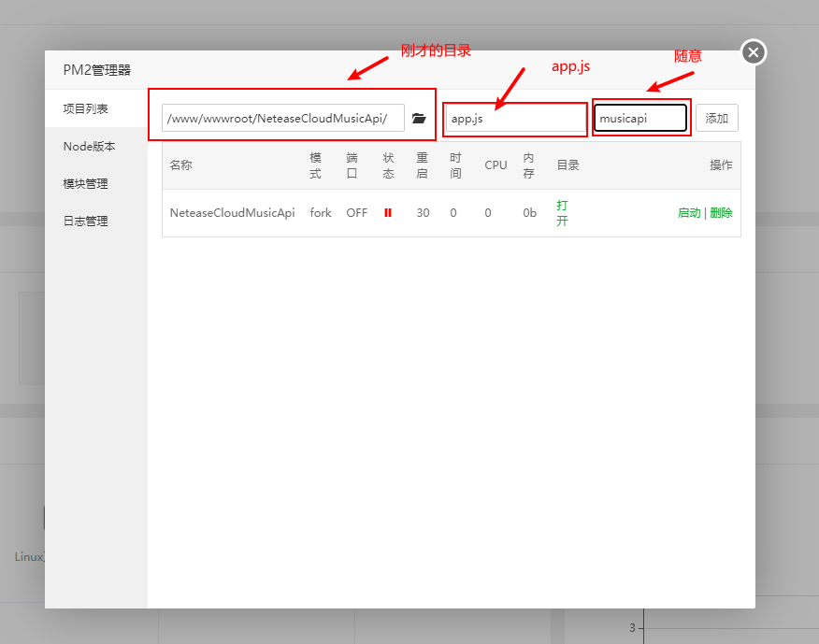Click the 名称 column header
Screen dimensions: 819x644
click(180, 165)
